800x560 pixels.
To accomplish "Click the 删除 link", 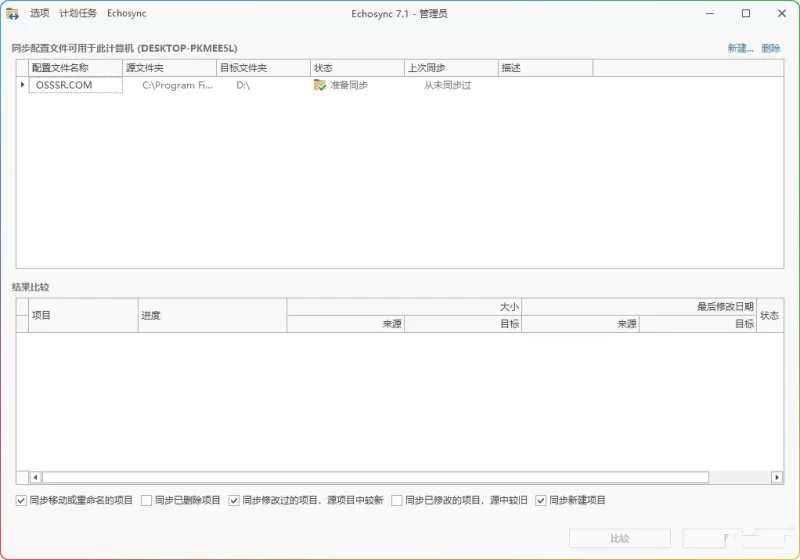I will [770, 48].
